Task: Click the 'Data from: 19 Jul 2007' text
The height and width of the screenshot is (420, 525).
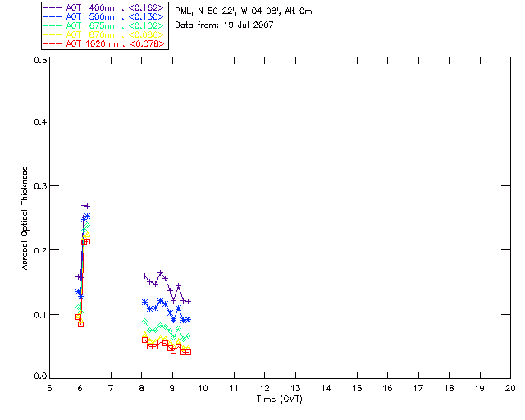Action: click(224, 25)
